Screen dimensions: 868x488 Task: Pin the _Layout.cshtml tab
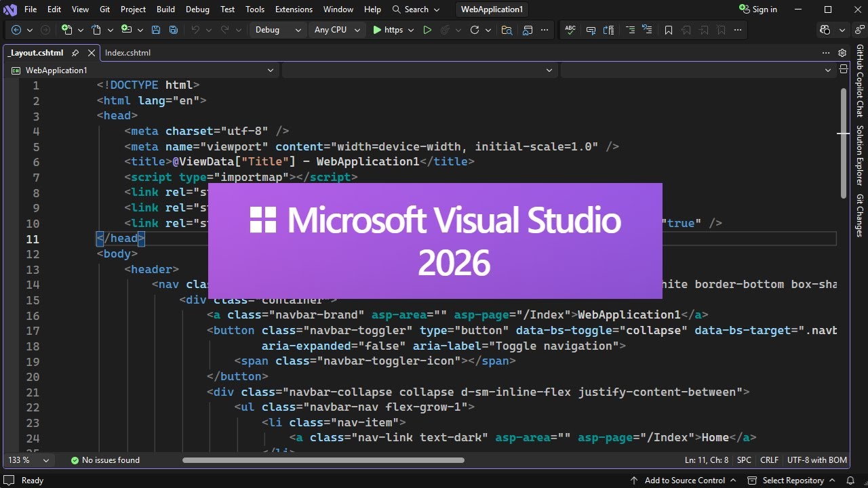[75, 53]
